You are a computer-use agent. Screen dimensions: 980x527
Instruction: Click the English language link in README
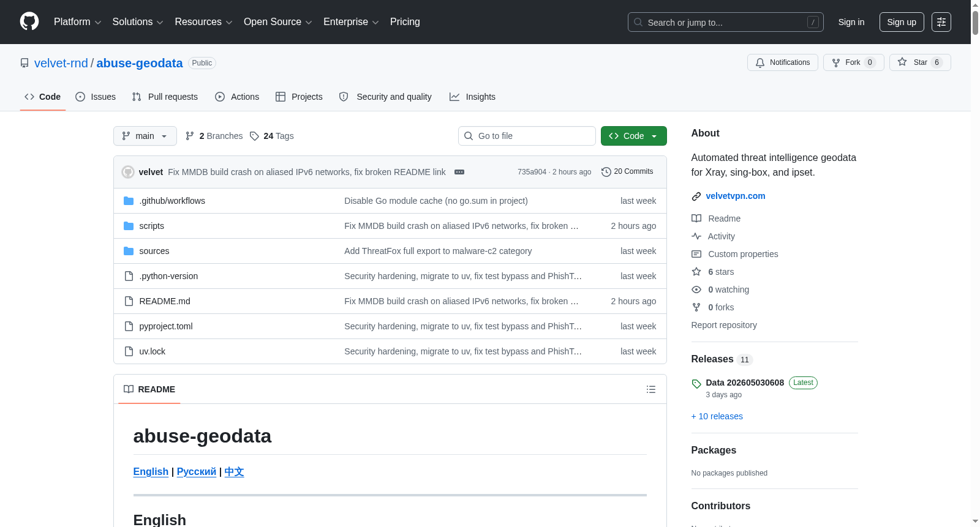coord(151,471)
